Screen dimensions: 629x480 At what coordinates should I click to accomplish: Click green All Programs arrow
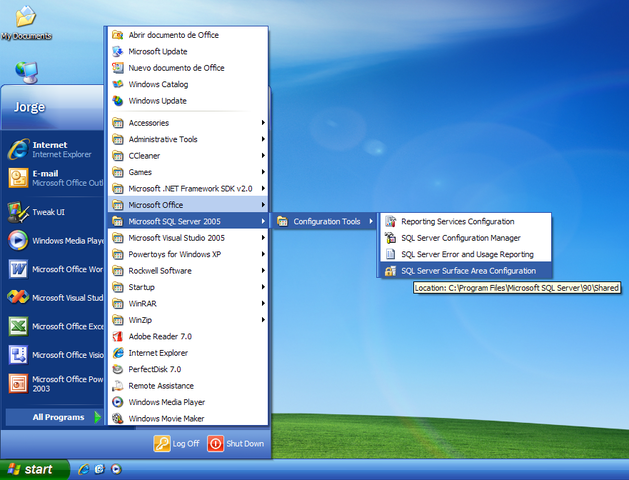coord(97,417)
